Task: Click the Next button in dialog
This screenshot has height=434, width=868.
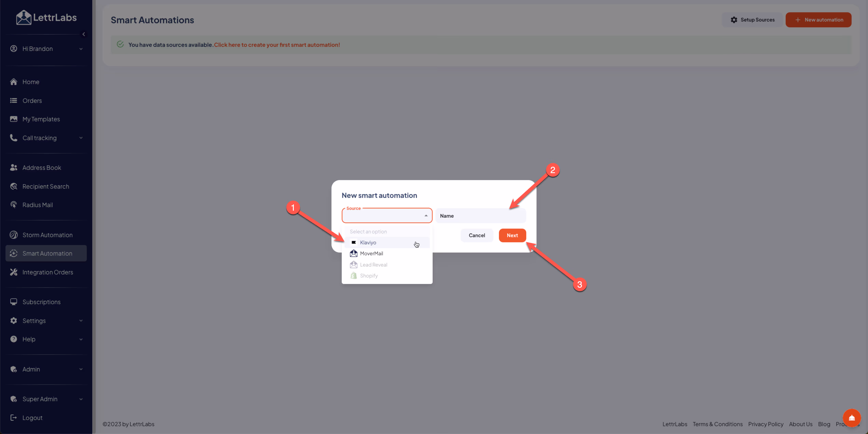Action: (512, 235)
